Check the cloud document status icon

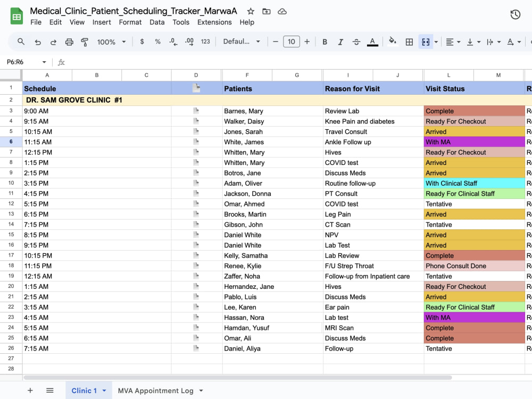coord(282,12)
